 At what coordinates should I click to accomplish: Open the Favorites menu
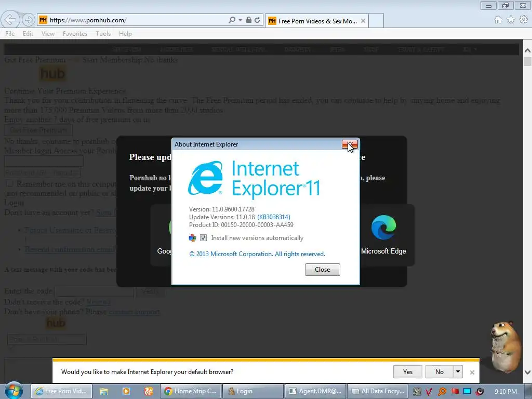point(75,34)
